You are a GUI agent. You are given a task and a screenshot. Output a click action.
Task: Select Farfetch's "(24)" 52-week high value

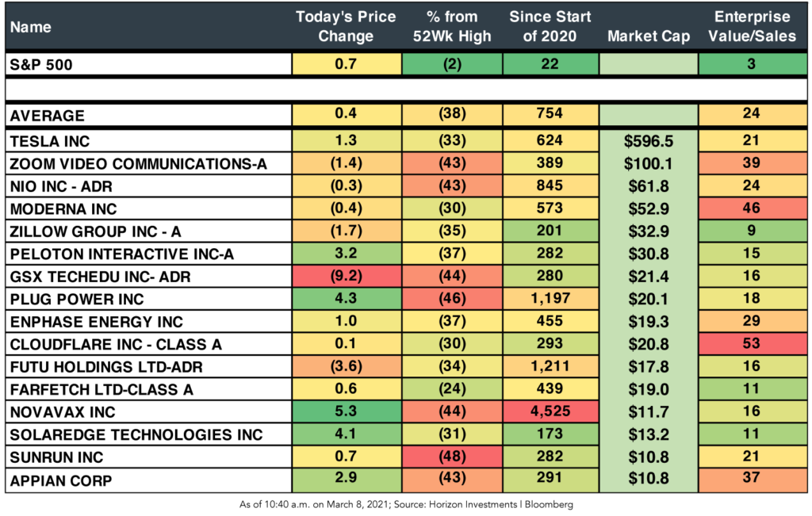coord(452,388)
